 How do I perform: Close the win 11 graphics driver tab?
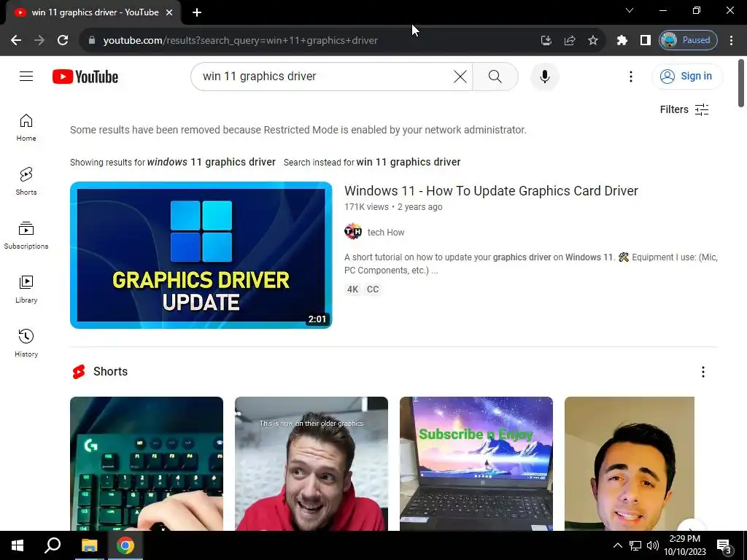[x=169, y=12]
